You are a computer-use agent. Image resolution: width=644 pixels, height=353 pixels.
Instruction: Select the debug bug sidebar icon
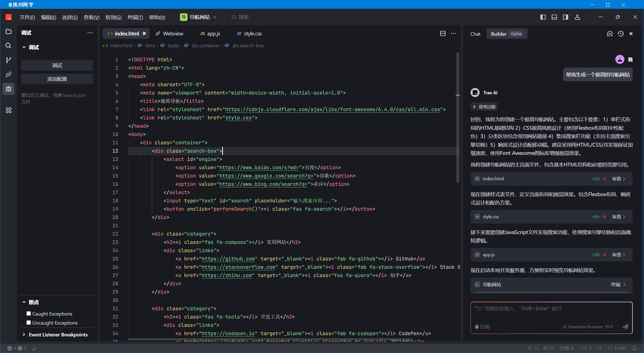tap(9, 89)
